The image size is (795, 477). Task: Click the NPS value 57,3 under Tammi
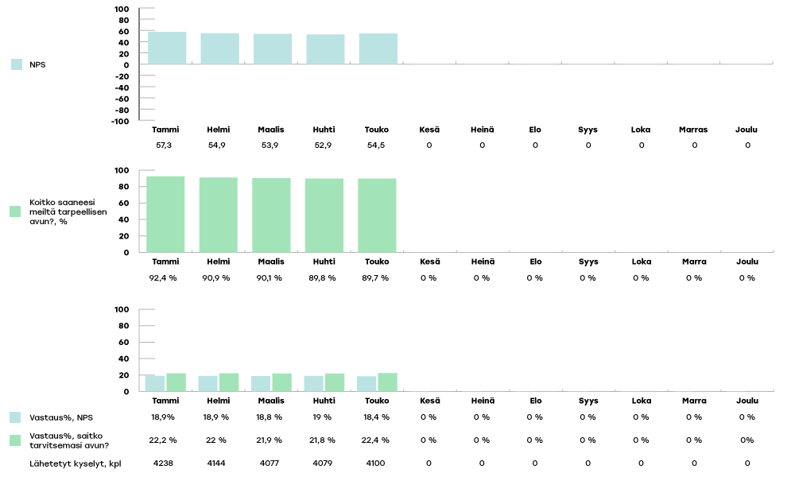click(164, 145)
